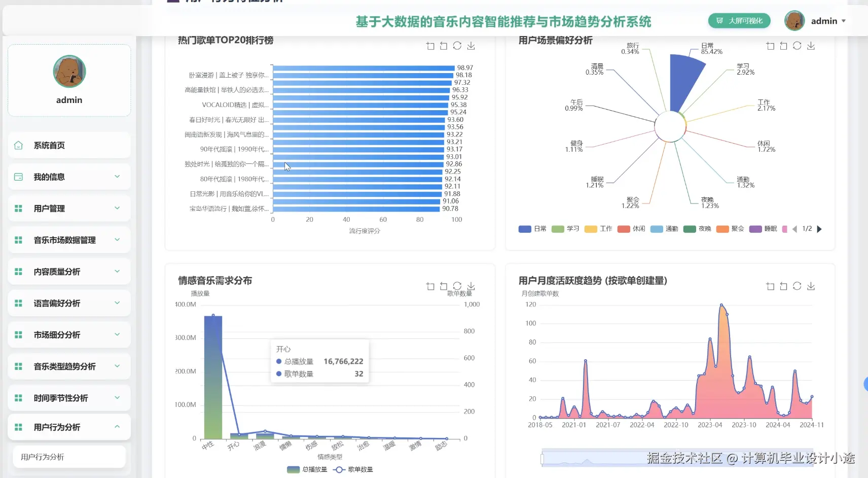868x478 pixels.
Task: Toggle the 总播放量 legend below emotion chart
Action: point(306,469)
